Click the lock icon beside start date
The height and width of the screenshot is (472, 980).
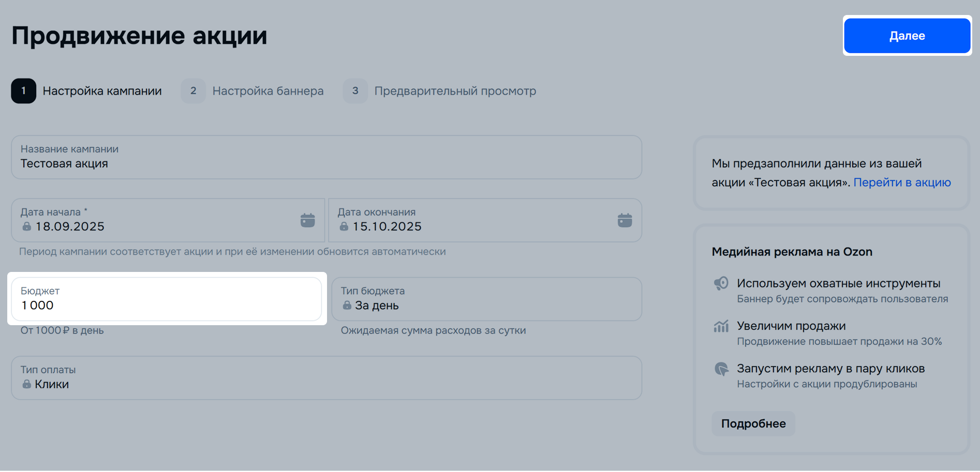(x=26, y=226)
